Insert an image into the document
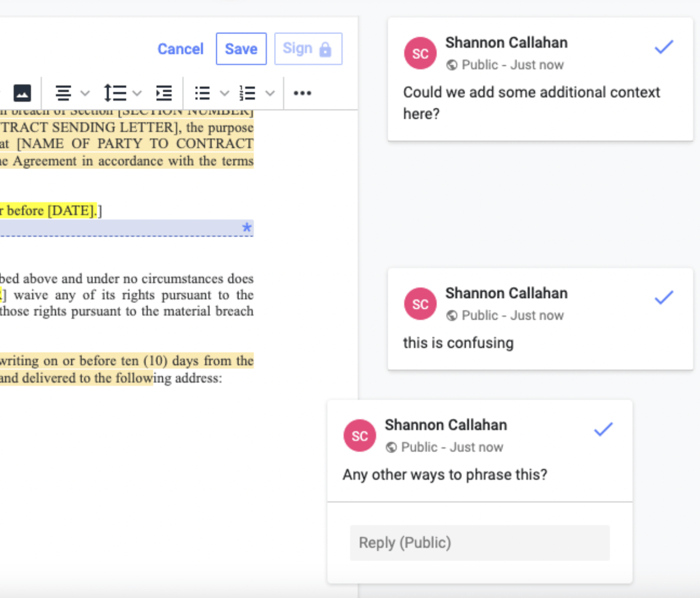700x598 pixels. (x=21, y=93)
